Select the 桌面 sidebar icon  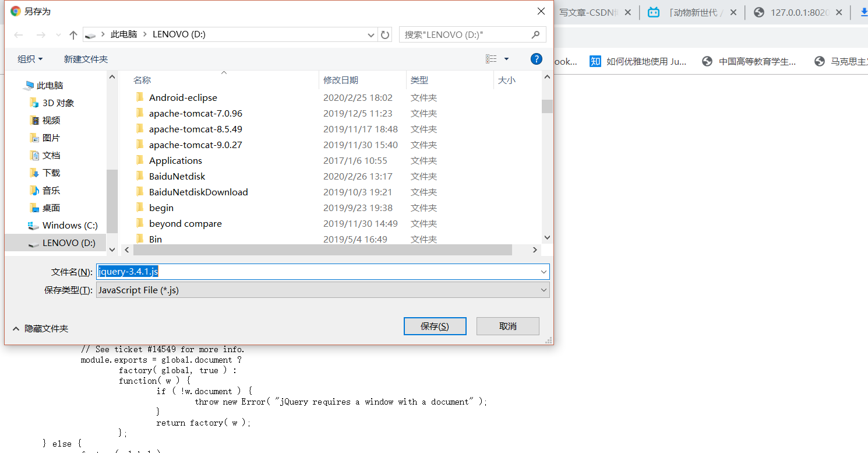pos(34,208)
